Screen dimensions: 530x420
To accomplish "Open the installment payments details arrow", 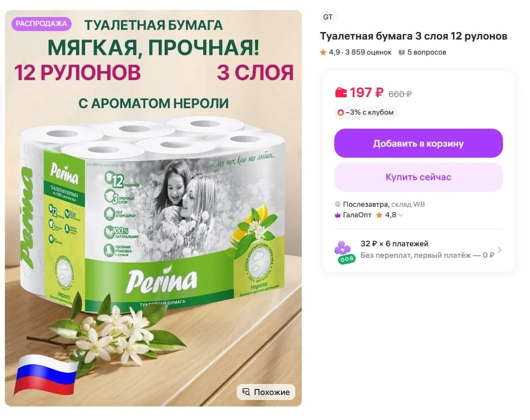I will click(x=499, y=250).
